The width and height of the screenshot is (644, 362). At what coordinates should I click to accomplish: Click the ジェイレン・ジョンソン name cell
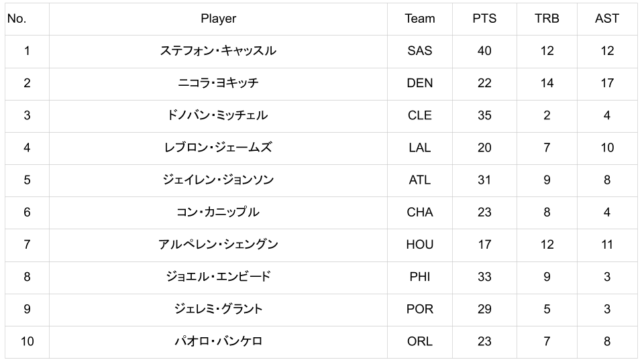pyautogui.click(x=218, y=180)
